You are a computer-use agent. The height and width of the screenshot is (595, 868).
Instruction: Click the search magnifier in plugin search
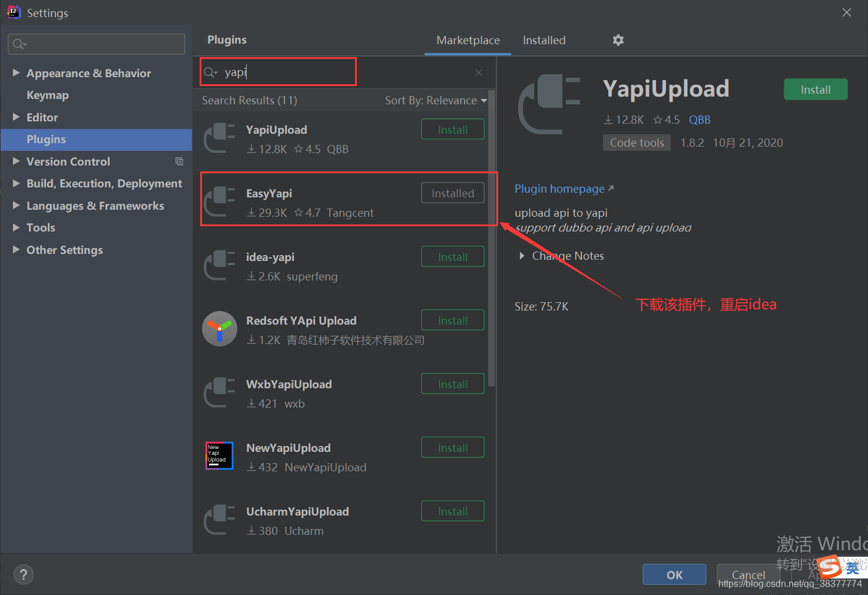pos(210,72)
